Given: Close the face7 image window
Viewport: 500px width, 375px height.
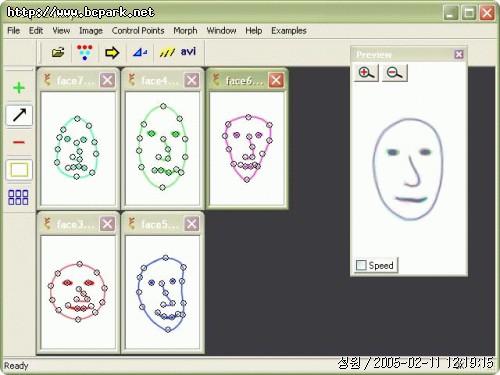Looking at the screenshot, I should (107, 80).
